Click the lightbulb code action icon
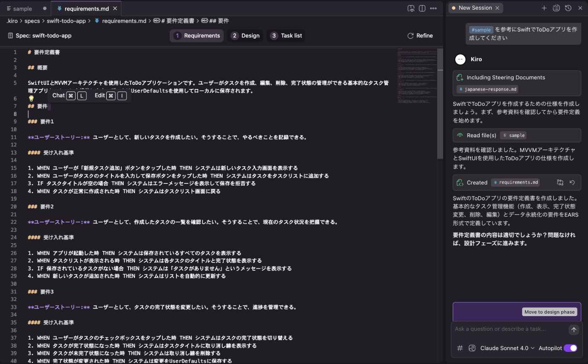588x364 pixels. tap(31, 98)
